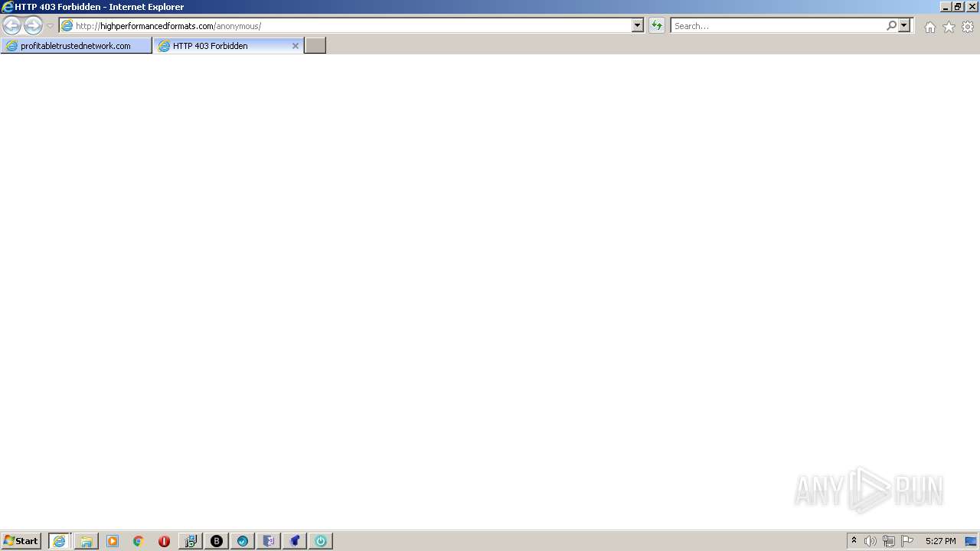Launch the media player taskbar icon
The width and height of the screenshot is (980, 551).
(x=113, y=541)
